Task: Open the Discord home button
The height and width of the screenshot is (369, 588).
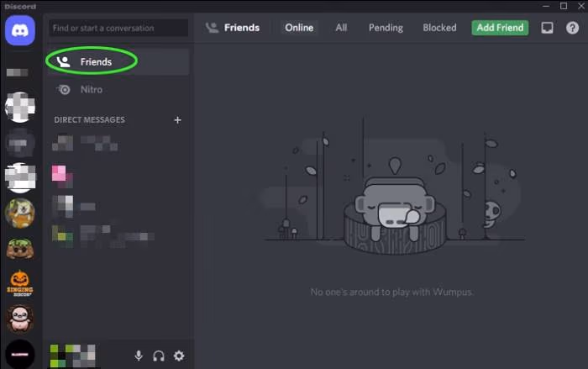Action: [x=20, y=30]
